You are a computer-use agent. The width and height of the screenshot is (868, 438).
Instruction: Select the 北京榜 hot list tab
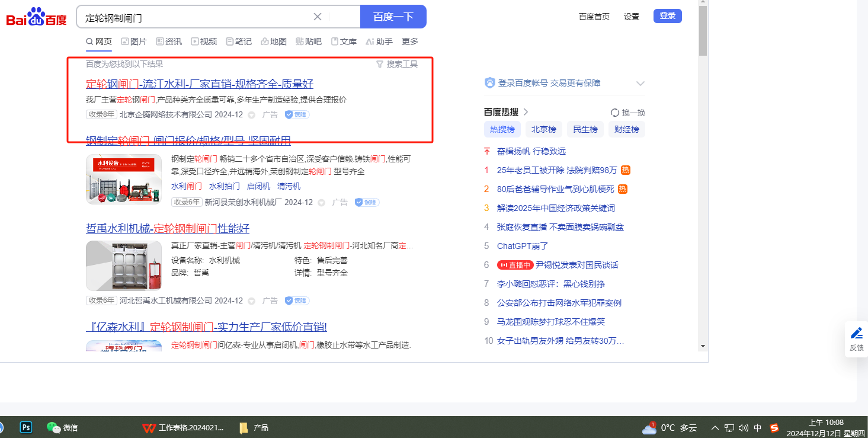(x=543, y=129)
